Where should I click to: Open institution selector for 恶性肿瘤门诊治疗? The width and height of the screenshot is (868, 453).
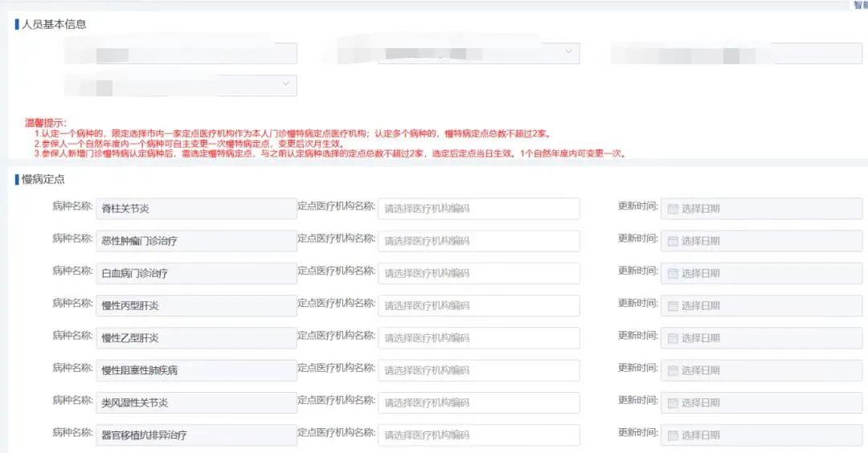[478, 241]
